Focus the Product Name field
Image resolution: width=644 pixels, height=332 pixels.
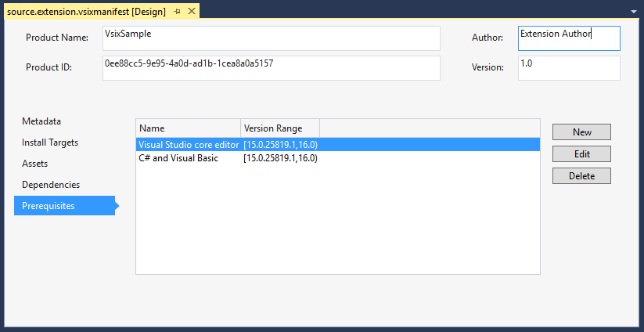tap(271, 38)
